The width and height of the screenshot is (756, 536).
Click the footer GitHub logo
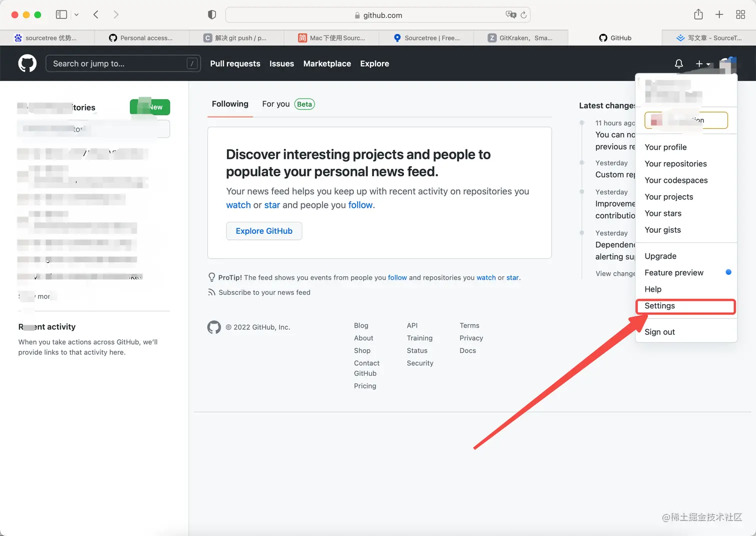(214, 327)
